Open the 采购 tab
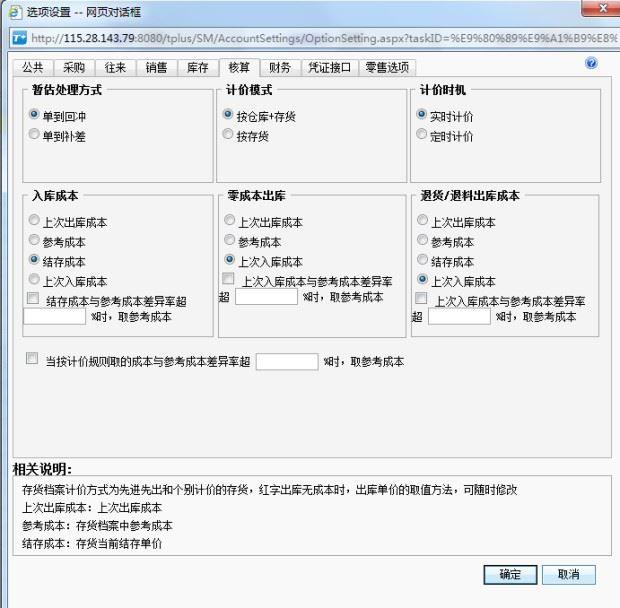This screenshot has width=620, height=608. (74, 68)
